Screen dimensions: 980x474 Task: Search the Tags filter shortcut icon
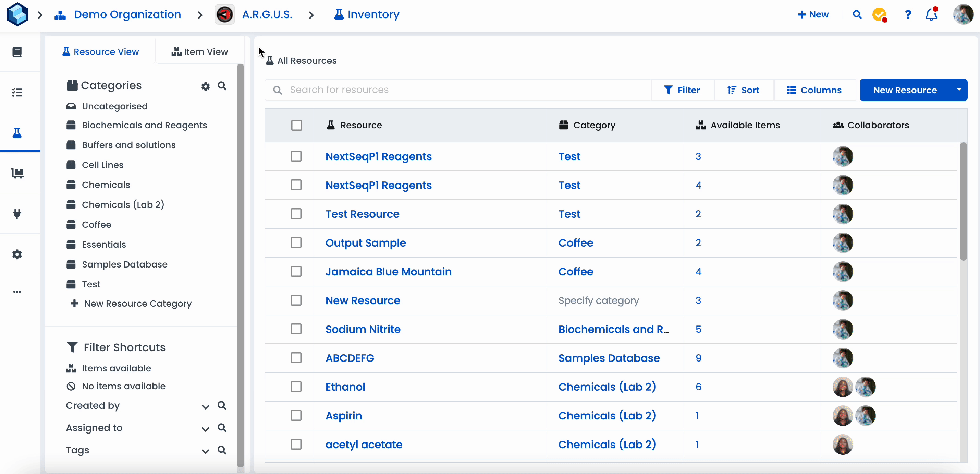pos(222,450)
